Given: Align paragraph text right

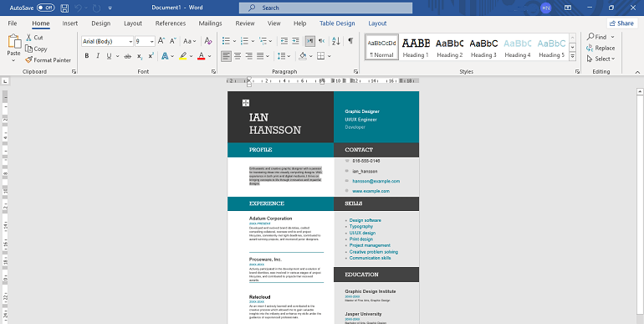Looking at the screenshot, I should click(249, 56).
